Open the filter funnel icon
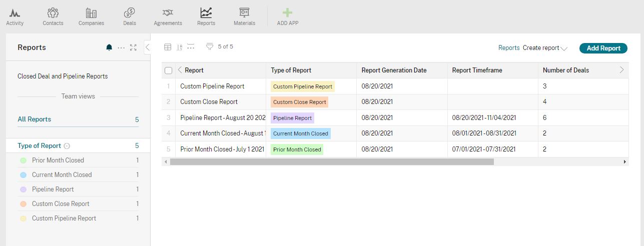The width and height of the screenshot is (644, 246). click(210, 47)
